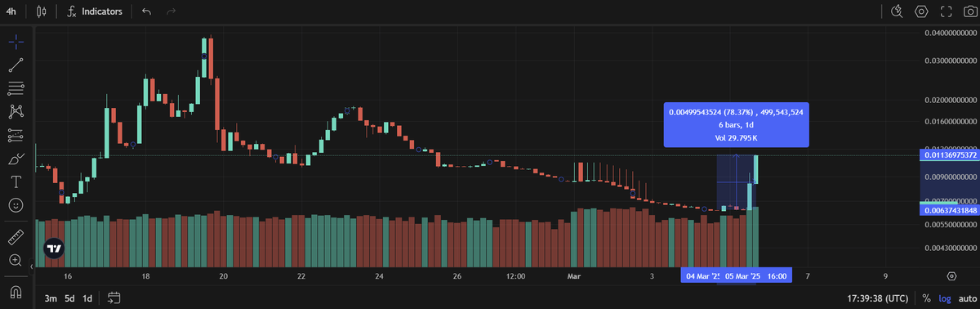Activate the zoom in tool
Image resolution: width=980 pixels, height=309 pixels.
click(16, 260)
